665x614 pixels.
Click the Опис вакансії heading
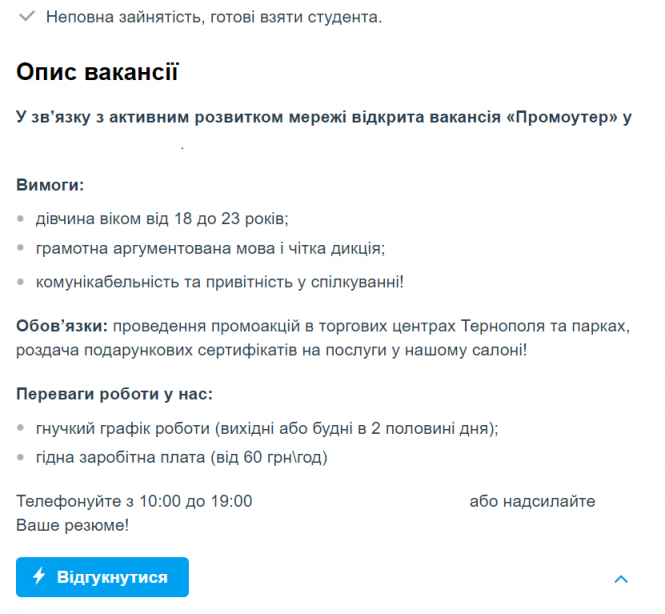(x=97, y=72)
